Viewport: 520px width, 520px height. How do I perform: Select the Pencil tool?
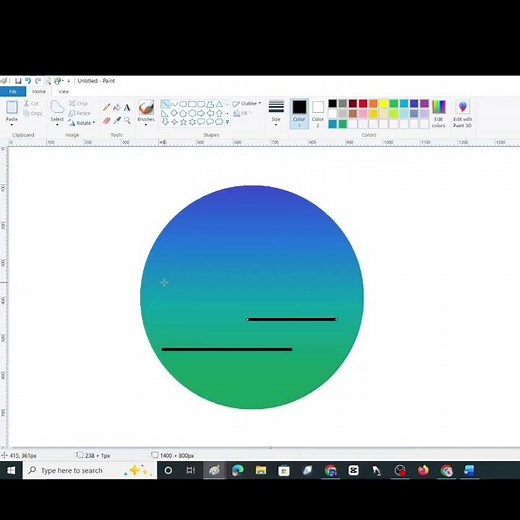[x=107, y=107]
